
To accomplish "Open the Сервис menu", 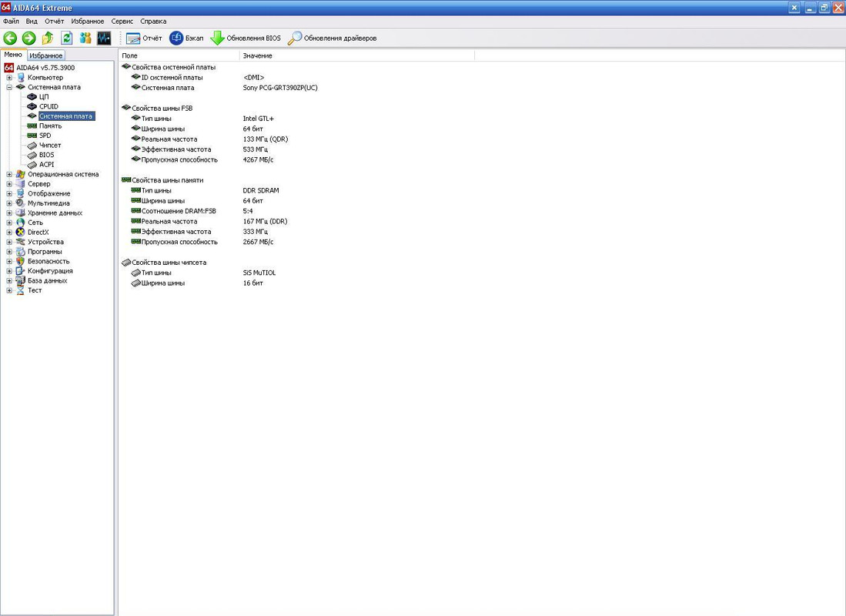I will (122, 22).
